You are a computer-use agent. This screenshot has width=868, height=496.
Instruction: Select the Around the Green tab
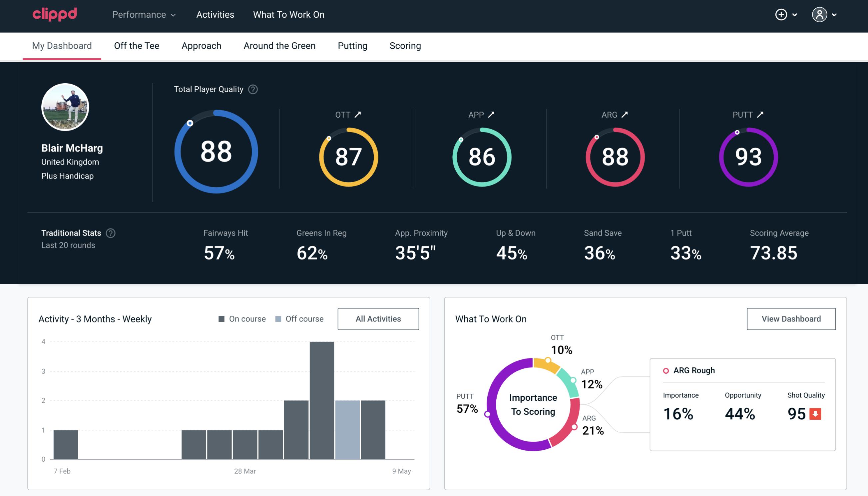pos(279,45)
